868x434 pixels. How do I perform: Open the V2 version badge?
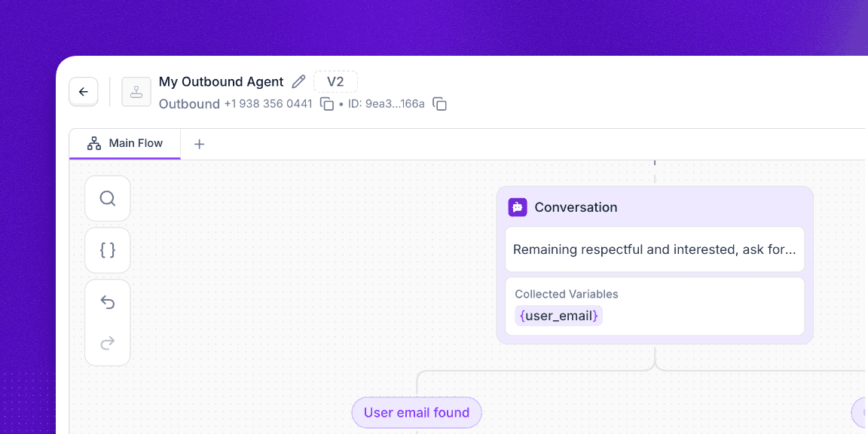click(x=335, y=82)
